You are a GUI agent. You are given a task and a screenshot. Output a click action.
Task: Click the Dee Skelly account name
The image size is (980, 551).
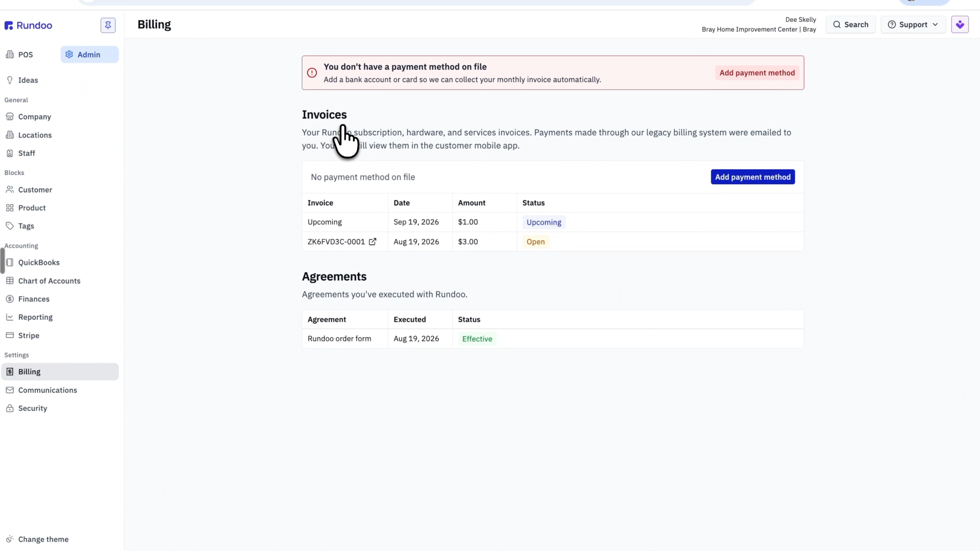(x=800, y=19)
